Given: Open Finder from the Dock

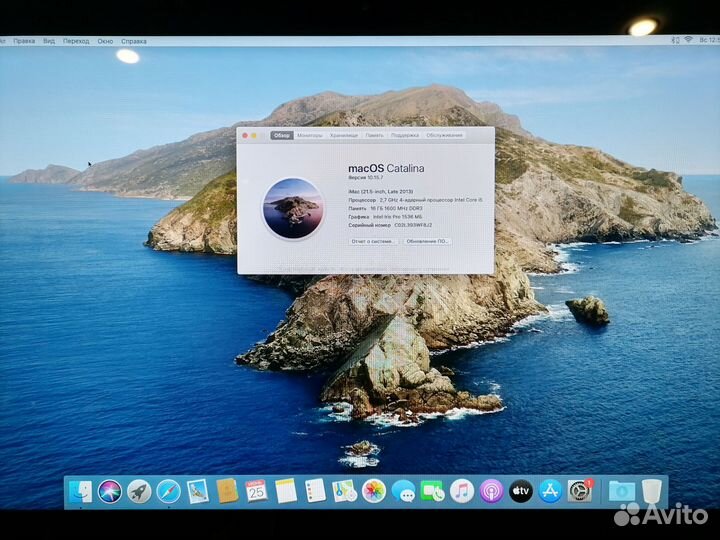Looking at the screenshot, I should tap(81, 491).
